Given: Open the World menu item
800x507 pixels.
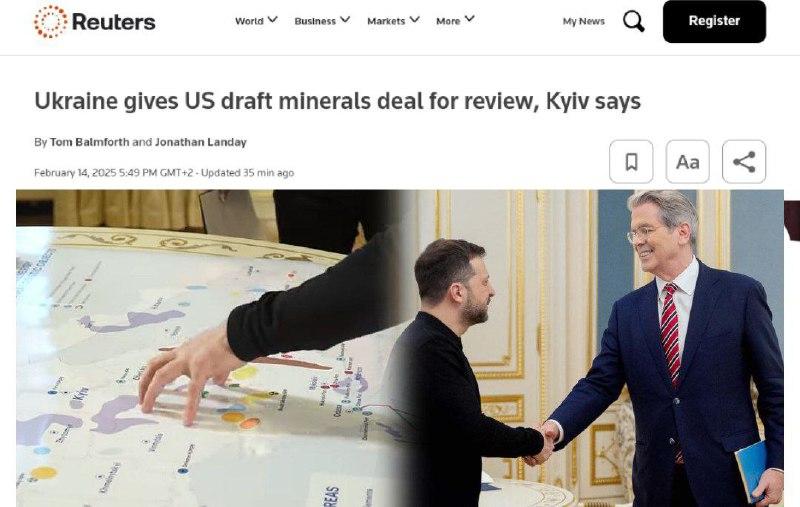Looking at the screenshot, I should point(249,21).
